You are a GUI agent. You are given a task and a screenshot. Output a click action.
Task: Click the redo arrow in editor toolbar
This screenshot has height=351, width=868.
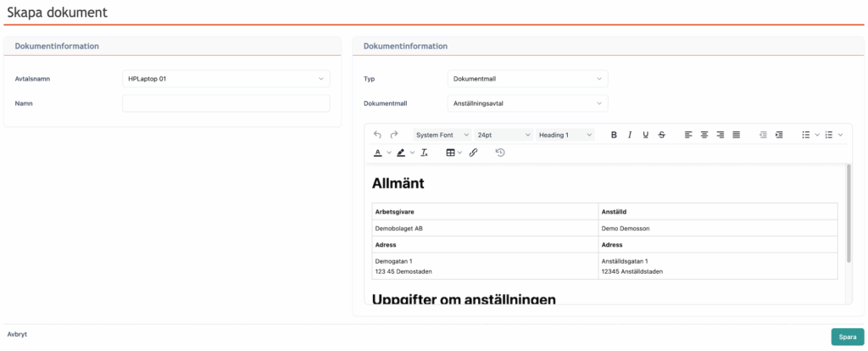(x=394, y=135)
